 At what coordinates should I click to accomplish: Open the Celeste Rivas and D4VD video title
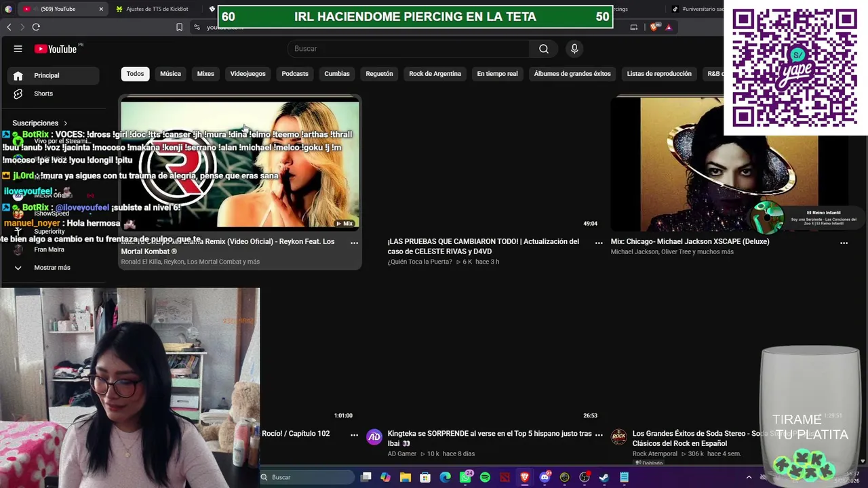483,246
